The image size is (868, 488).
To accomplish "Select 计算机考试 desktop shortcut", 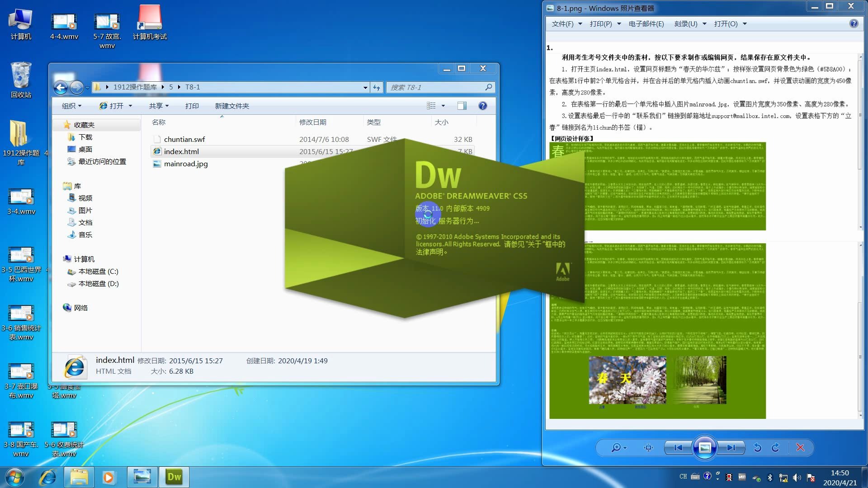I will (150, 22).
